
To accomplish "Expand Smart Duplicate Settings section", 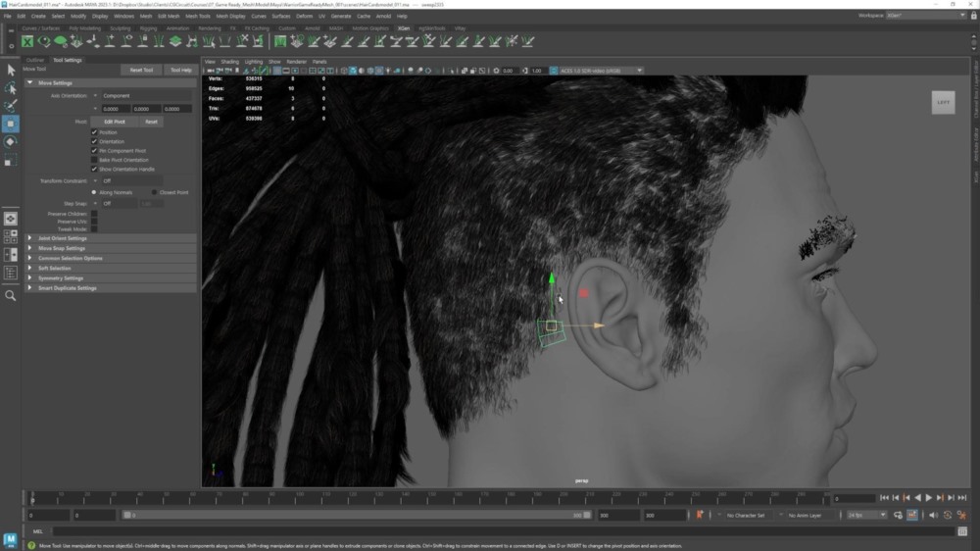I will click(110, 288).
